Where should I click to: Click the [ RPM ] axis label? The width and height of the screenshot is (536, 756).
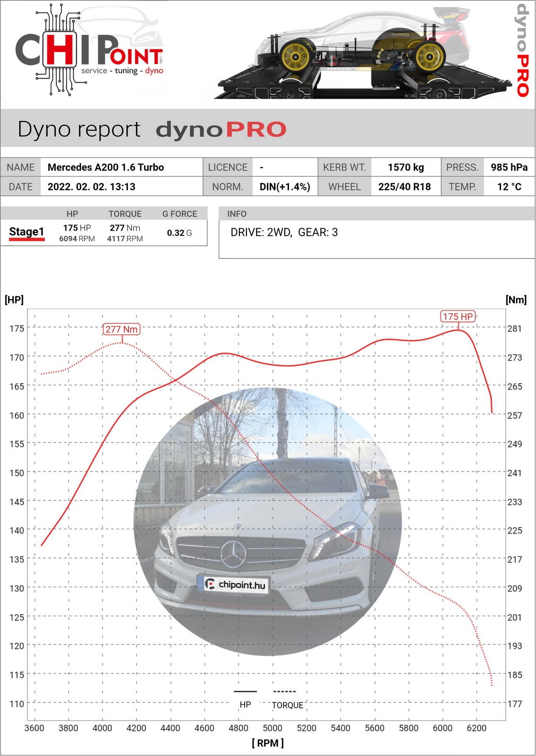pos(268,743)
